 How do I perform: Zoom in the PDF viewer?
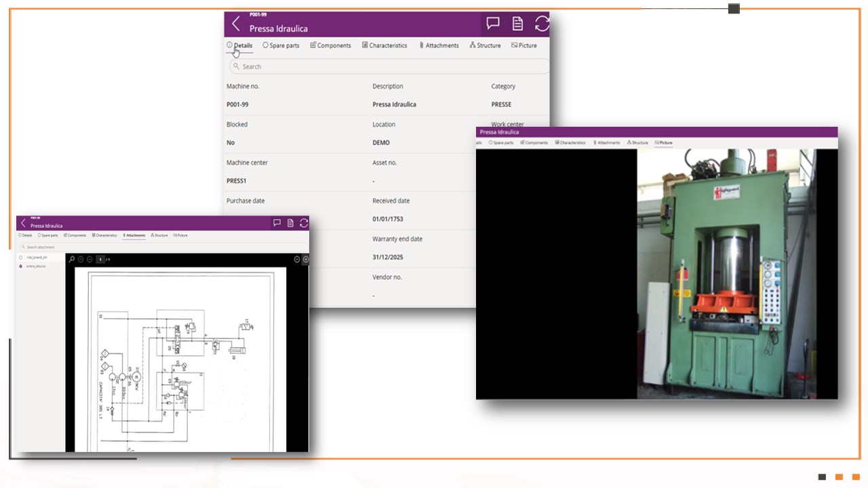305,260
